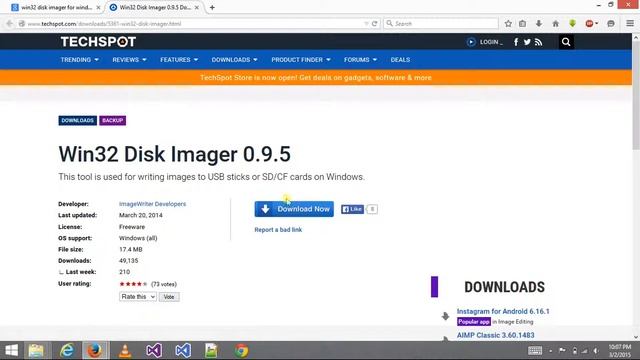The height and width of the screenshot is (360, 640).
Task: Close the 'win32 disk imager for wind...' tab
Action: pyautogui.click(x=98, y=7)
